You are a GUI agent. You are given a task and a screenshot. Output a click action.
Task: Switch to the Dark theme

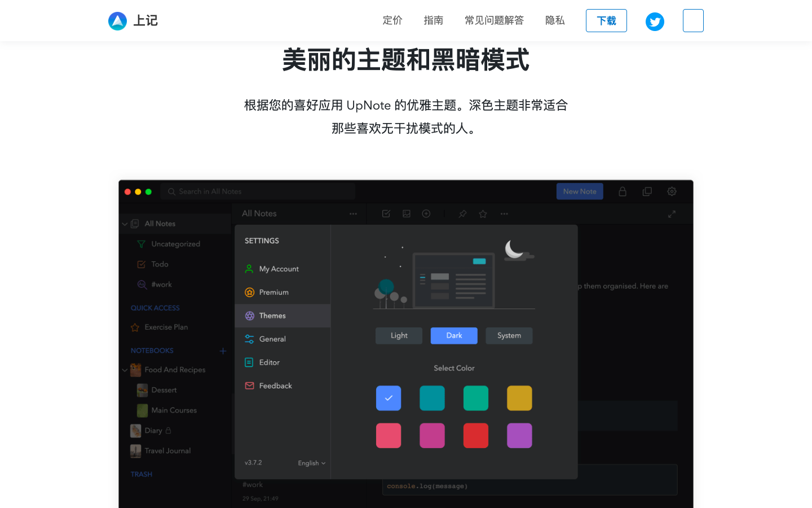point(454,336)
